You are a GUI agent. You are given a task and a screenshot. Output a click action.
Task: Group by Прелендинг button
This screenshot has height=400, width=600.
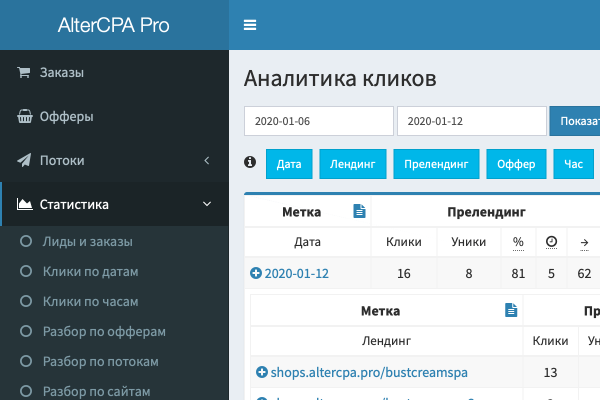436,164
